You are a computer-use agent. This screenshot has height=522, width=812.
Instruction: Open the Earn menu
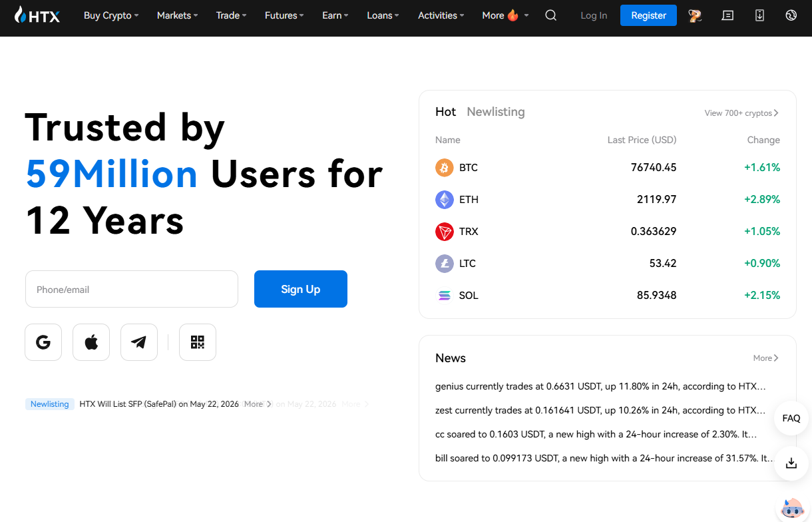pos(335,15)
